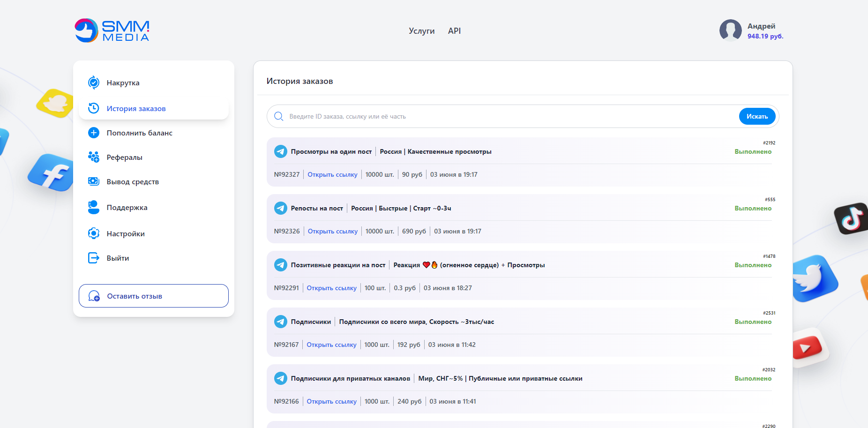Click Выполнено status of order #2032

click(753, 378)
